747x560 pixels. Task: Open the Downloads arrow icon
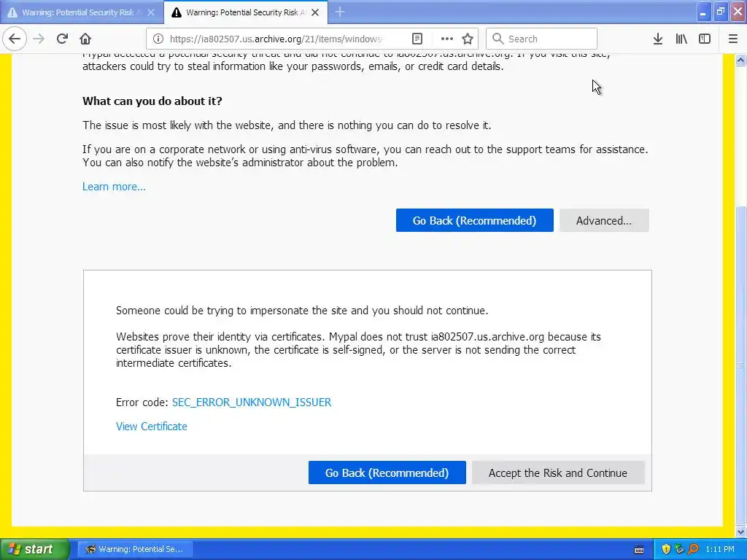658,39
